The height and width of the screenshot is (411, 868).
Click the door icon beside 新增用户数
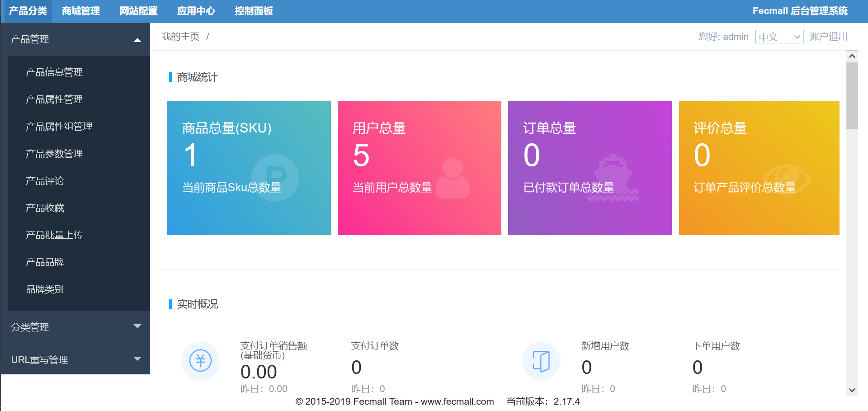click(x=541, y=361)
